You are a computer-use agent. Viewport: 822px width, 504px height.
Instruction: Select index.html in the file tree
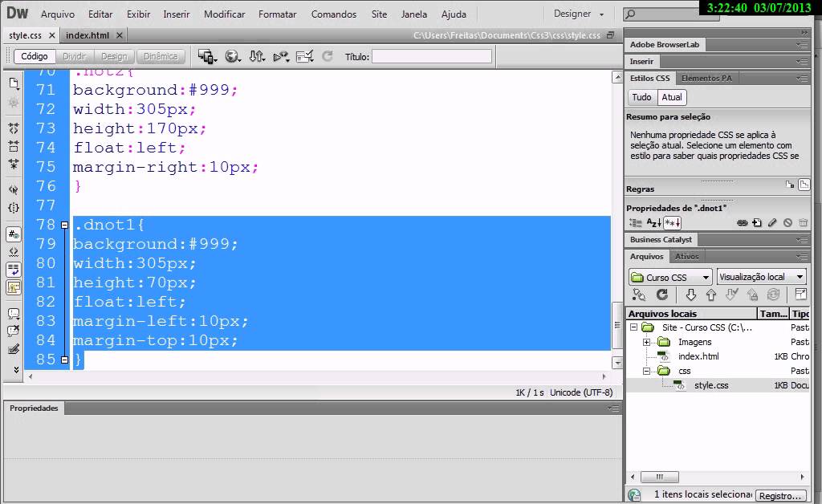coord(698,356)
